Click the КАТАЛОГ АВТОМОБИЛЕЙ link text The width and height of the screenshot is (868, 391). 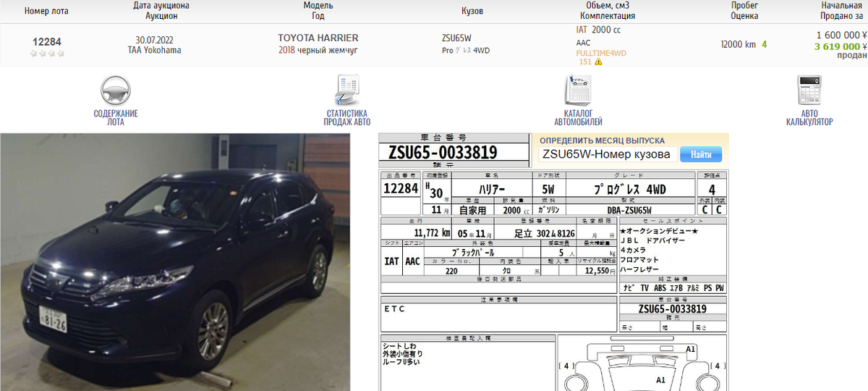[x=578, y=118]
